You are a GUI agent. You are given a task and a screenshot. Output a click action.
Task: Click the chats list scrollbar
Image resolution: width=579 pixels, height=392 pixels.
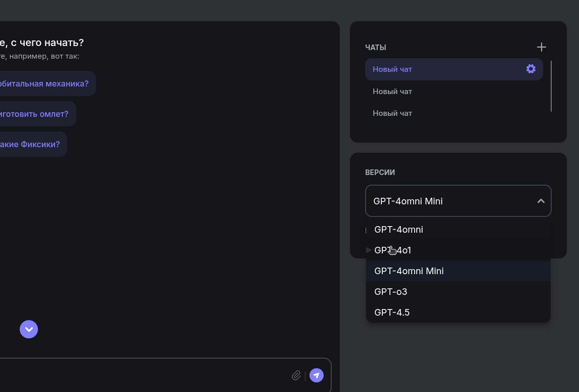(x=551, y=86)
